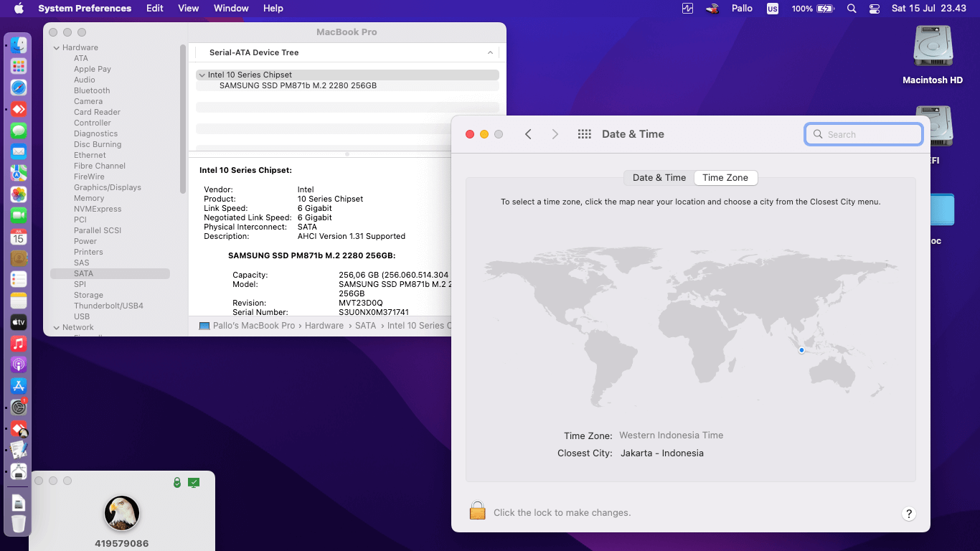Select Storage in the Hardware list
Screen dimensions: 980x551
pos(88,295)
